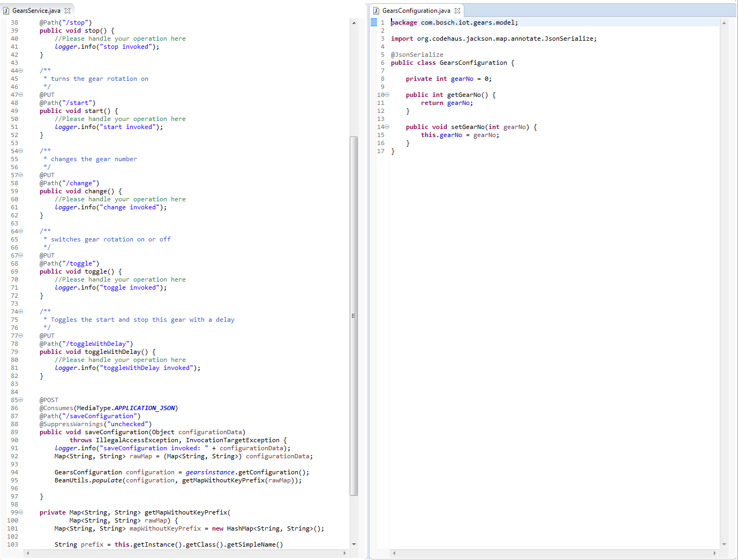Click line number 17 in GearsConfiguration gutter
The height and width of the screenshot is (560, 738).
(x=381, y=151)
